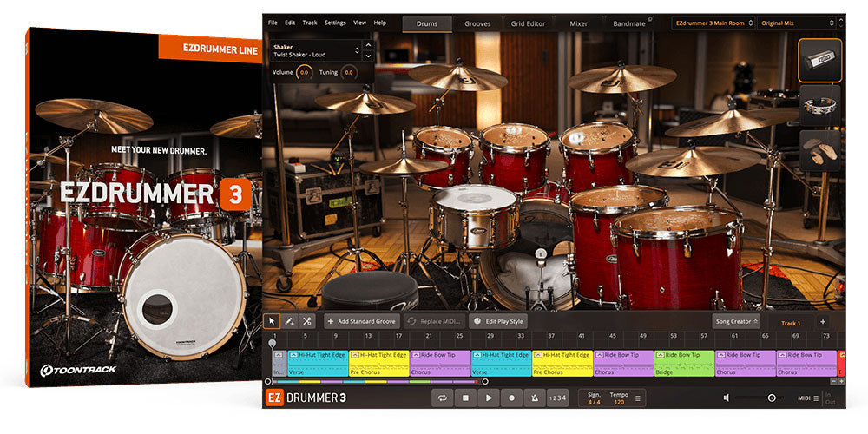Select the next shaker instrument with down arrow

(x=369, y=56)
